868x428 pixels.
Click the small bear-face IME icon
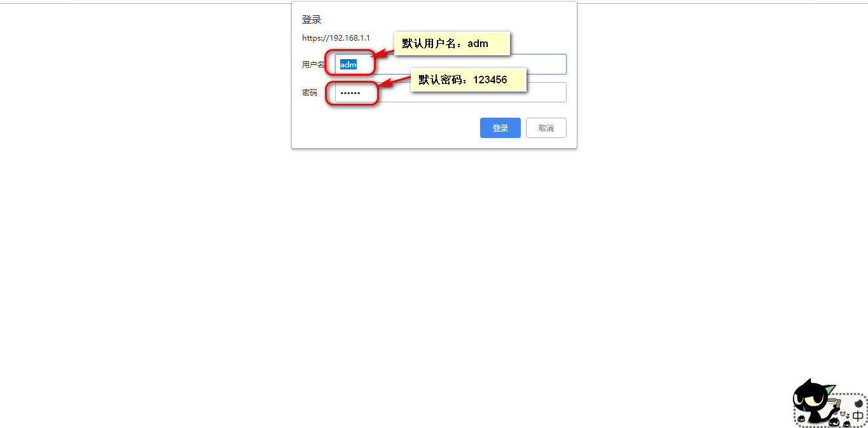(843, 414)
